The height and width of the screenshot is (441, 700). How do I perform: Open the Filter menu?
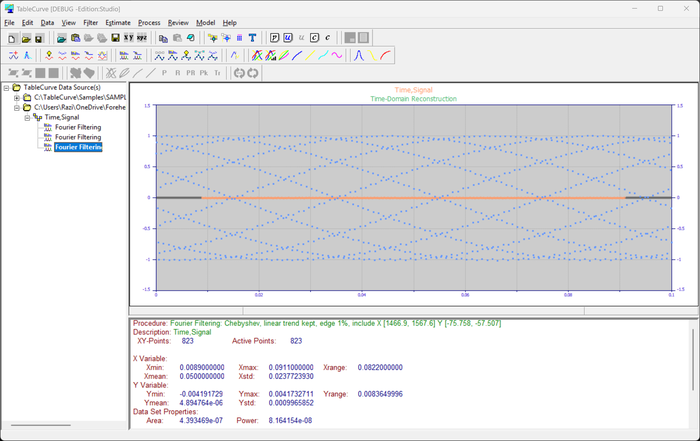91,23
